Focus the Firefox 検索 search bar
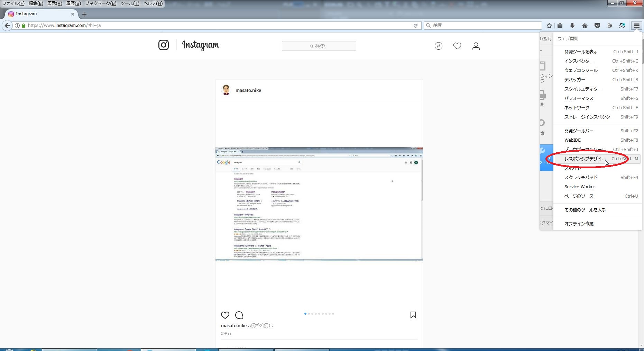Viewport: 644px width, 351px height. [483, 26]
